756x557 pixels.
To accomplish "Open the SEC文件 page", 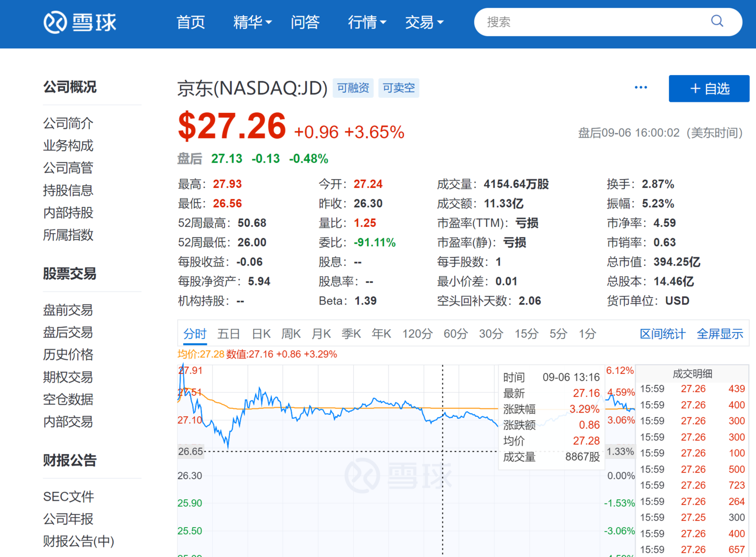I will [69, 496].
